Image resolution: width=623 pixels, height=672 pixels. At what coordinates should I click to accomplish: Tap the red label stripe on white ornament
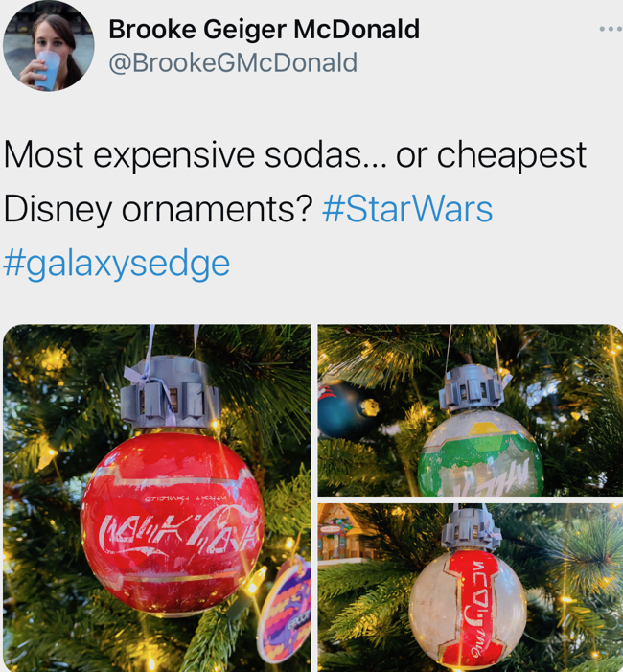(474, 609)
